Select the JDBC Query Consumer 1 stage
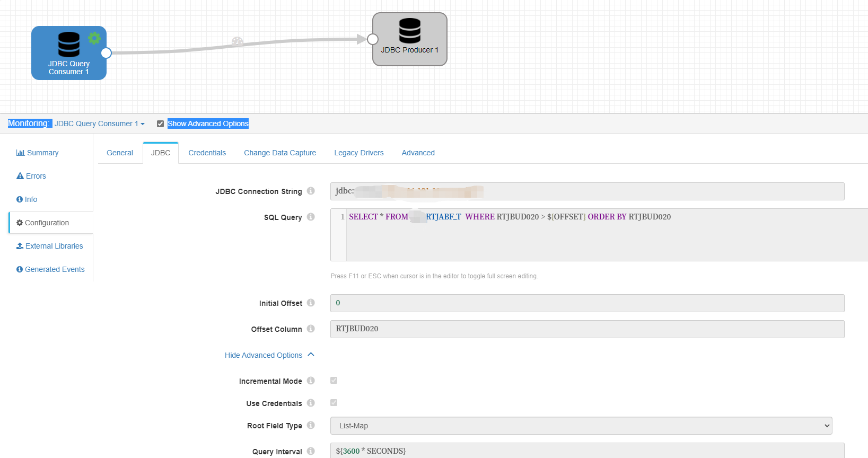This screenshot has height=458, width=868. (69, 53)
